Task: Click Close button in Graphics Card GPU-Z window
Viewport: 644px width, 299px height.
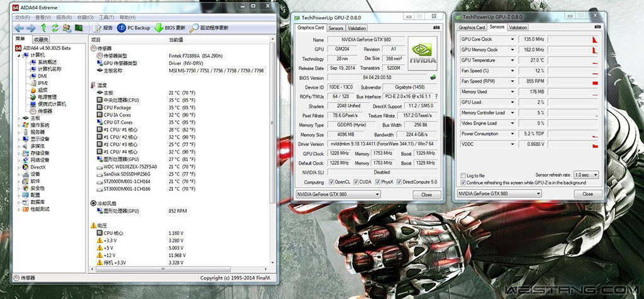Action: tap(426, 195)
